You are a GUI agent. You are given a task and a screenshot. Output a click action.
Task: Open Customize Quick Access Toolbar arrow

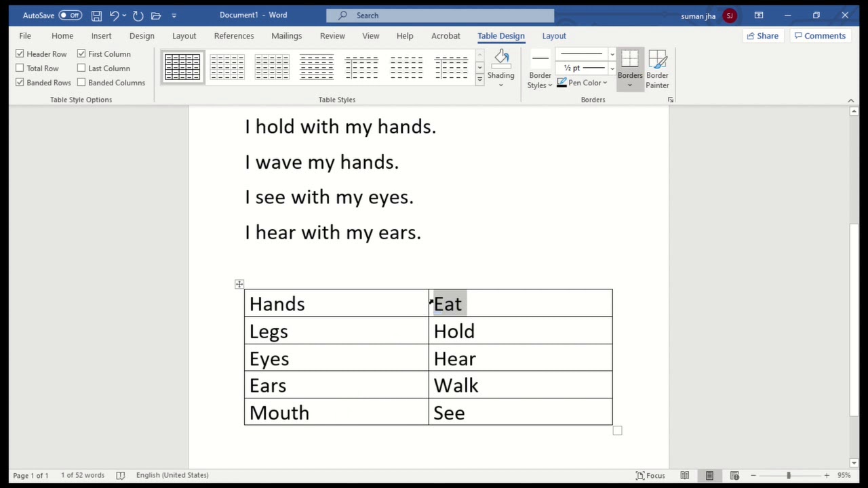tap(174, 16)
